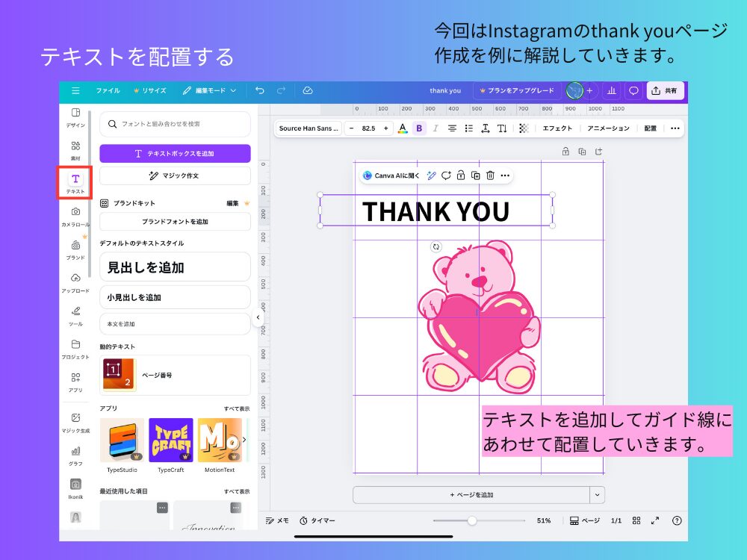747x560 pixels.
Task: Open the Source Han Sans font dropdown
Action: [308, 128]
